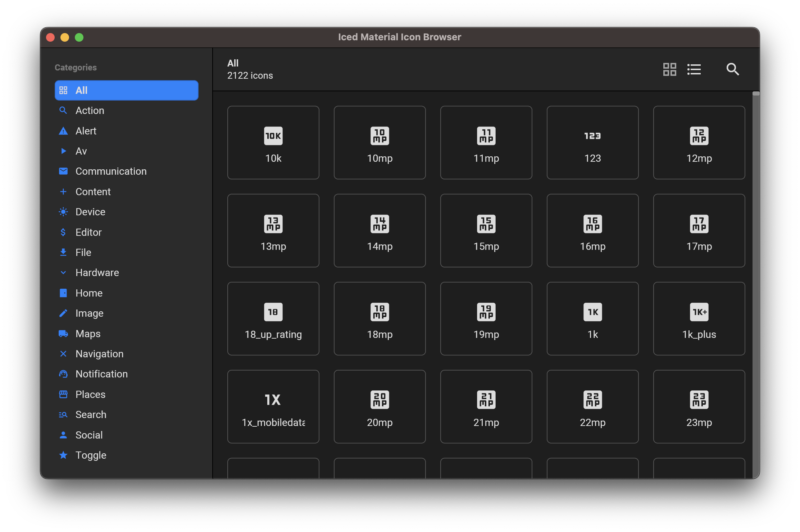Open the 22mp icon tile
The height and width of the screenshot is (532, 800).
[x=593, y=407]
